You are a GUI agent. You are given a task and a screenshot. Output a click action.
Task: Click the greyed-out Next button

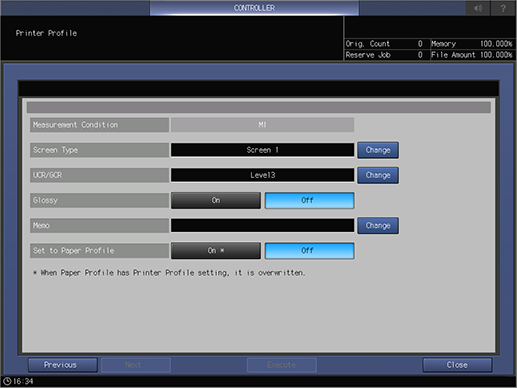136,365
